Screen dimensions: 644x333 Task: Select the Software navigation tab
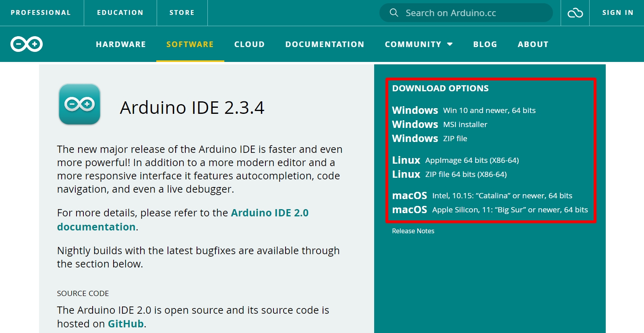(x=190, y=44)
